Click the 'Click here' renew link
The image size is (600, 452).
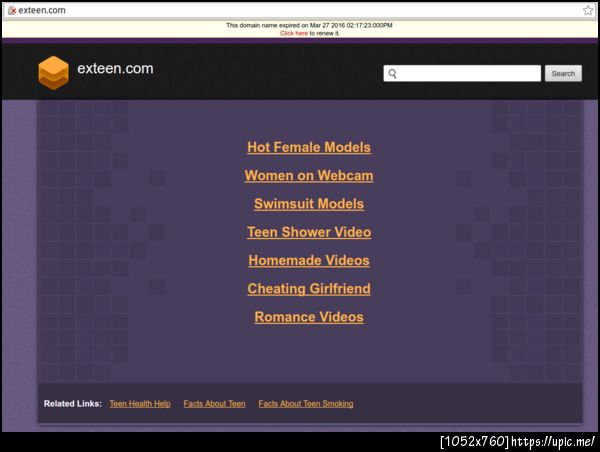[x=293, y=33]
